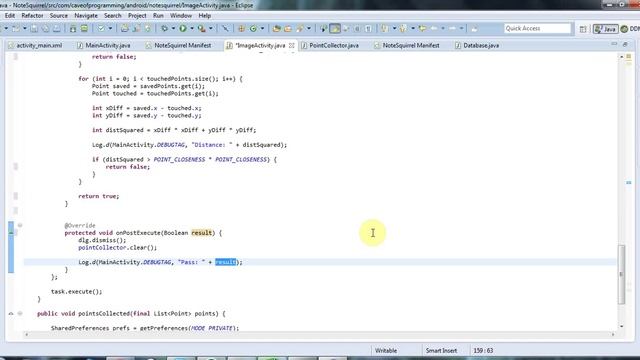Toggle Mark Occurrences in toolbar

(x=335, y=29)
